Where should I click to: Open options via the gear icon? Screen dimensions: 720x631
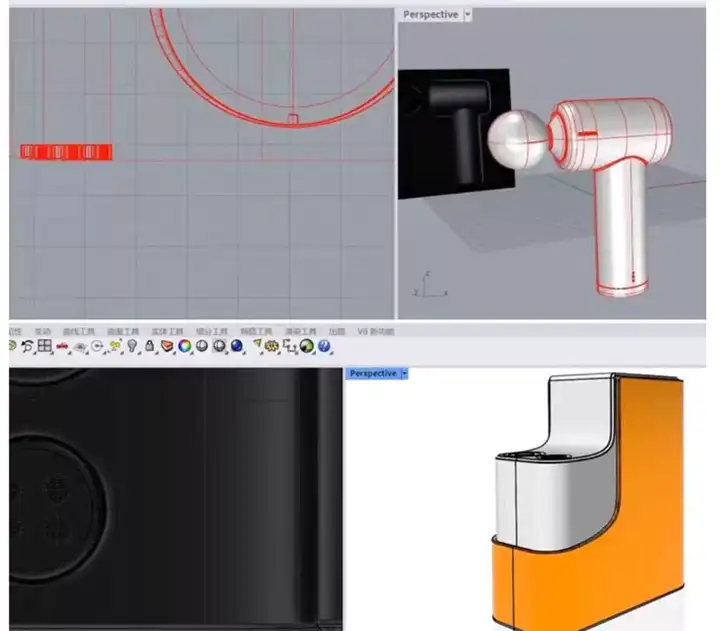pos(272,346)
